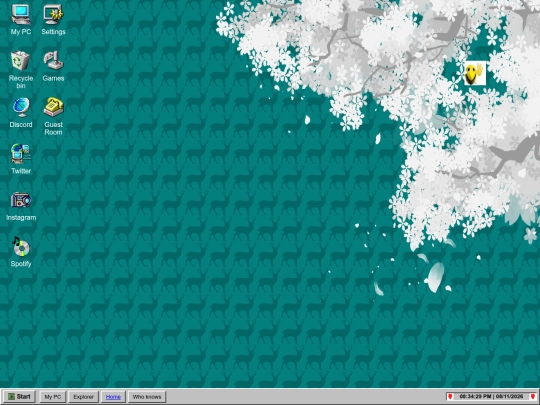This screenshot has width=540, height=405.
Task: Click the My PC taskbar button
Action: tap(53, 397)
